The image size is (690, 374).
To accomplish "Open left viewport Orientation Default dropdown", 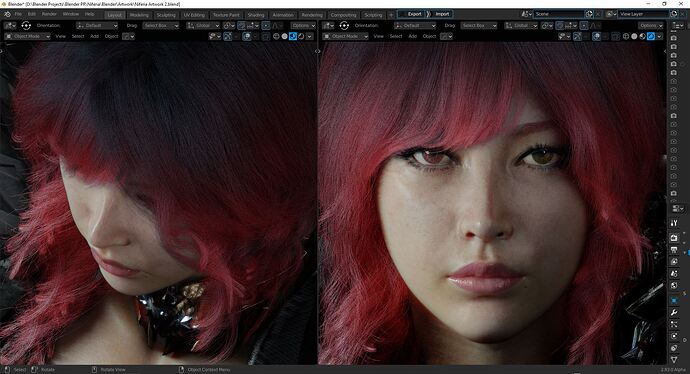I will [97, 26].
